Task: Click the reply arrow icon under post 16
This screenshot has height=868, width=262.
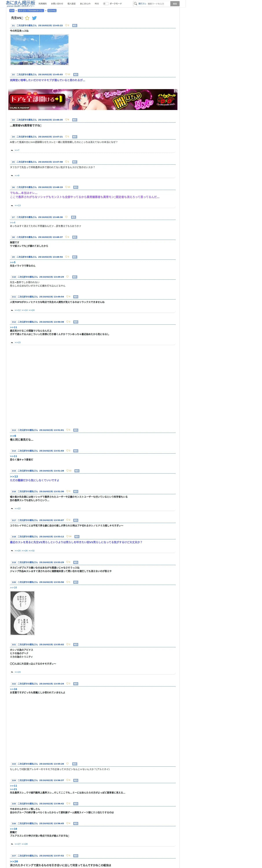Action: [x=12, y=509]
